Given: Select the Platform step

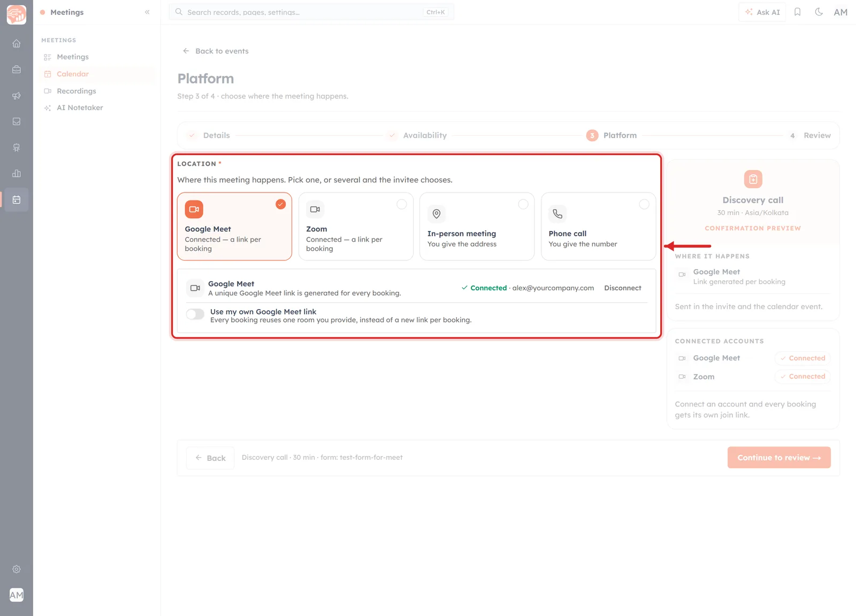Looking at the screenshot, I should [612, 135].
